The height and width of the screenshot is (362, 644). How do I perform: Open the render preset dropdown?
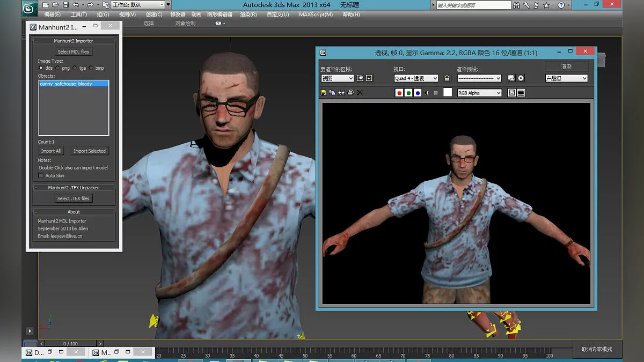pyautogui.click(x=479, y=78)
